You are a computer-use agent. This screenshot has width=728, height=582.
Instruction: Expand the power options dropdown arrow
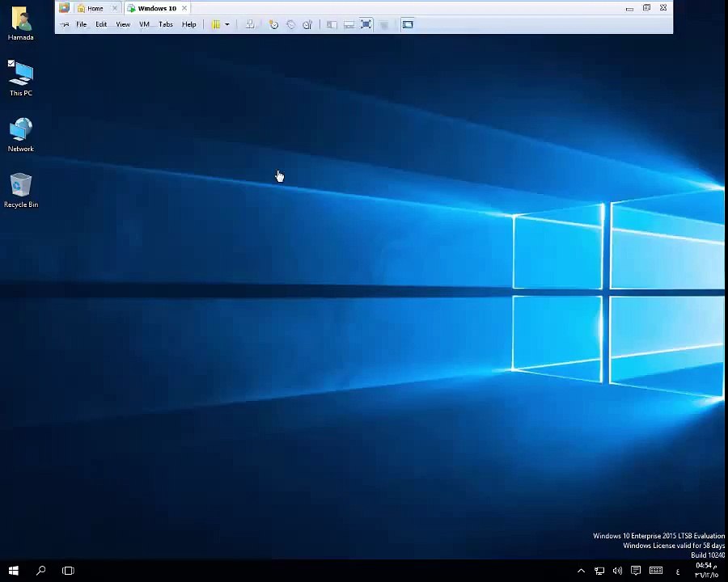click(x=227, y=24)
